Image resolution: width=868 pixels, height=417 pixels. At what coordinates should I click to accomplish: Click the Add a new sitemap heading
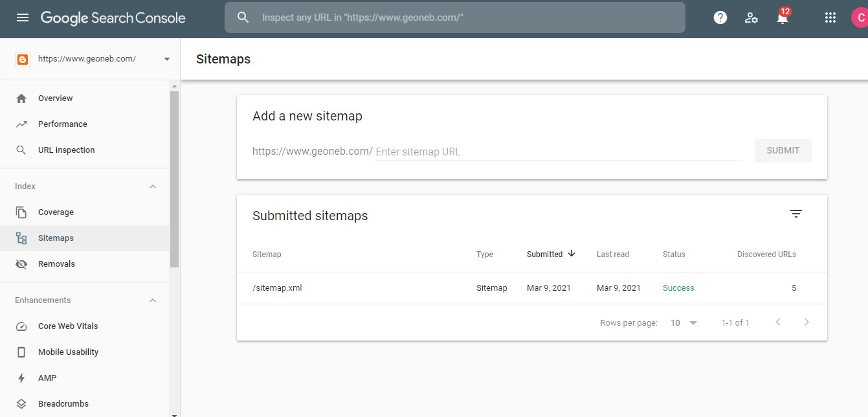pos(307,117)
